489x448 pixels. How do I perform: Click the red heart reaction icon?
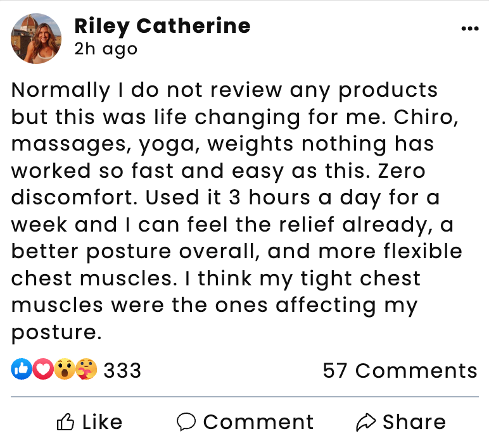[42, 370]
